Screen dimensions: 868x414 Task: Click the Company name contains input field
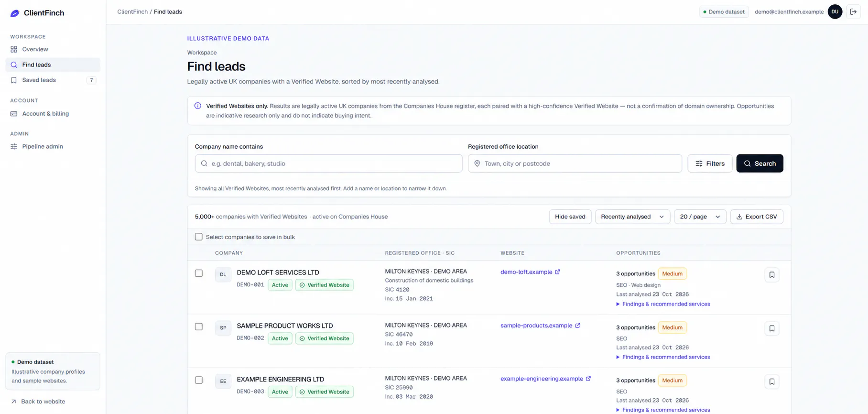click(x=328, y=163)
